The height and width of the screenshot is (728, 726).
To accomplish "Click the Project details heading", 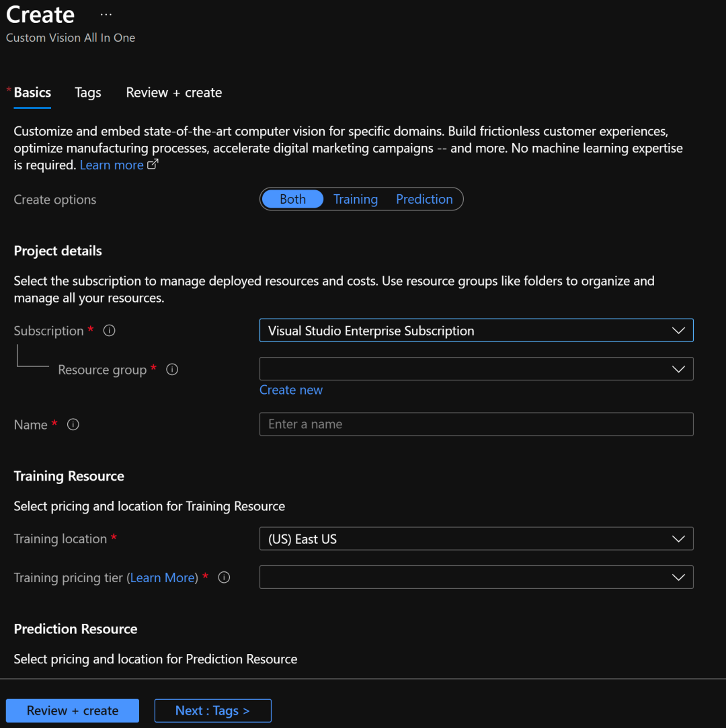I will [x=58, y=251].
